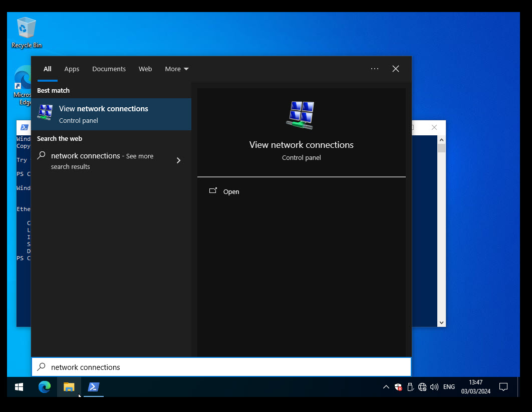This screenshot has width=532, height=412.
Task: Open File Explorer from the taskbar
Action: coord(69,387)
